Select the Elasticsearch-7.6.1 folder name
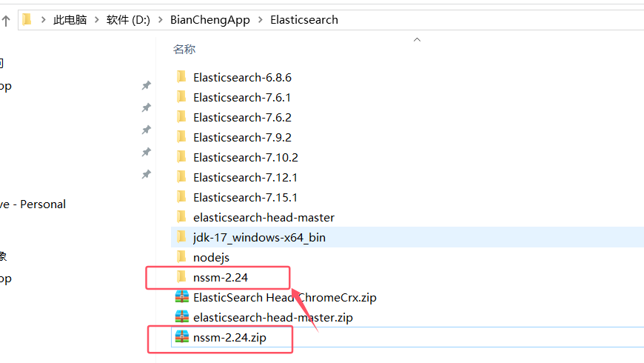 tap(242, 98)
